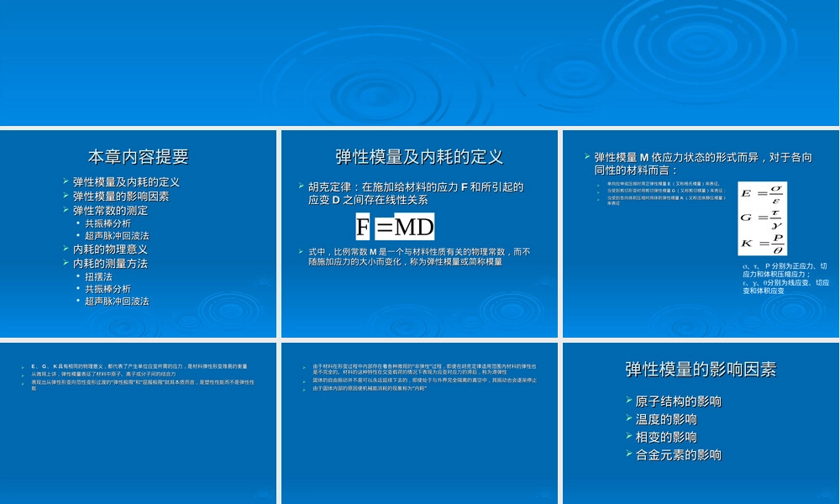840x504 pixels.
Task: Click the line beginning 表现出从弹性形变向范性变形过渡
Action: (143, 385)
